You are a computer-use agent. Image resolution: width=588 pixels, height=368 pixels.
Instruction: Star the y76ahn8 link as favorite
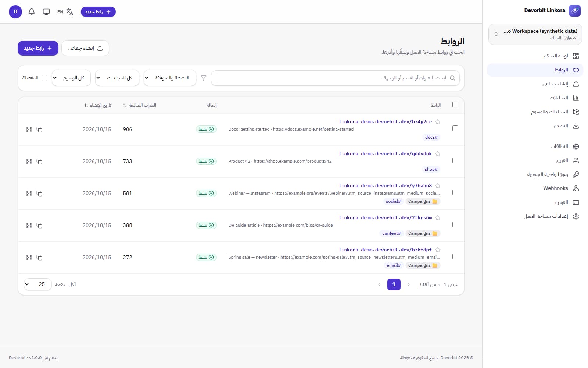tap(438, 186)
